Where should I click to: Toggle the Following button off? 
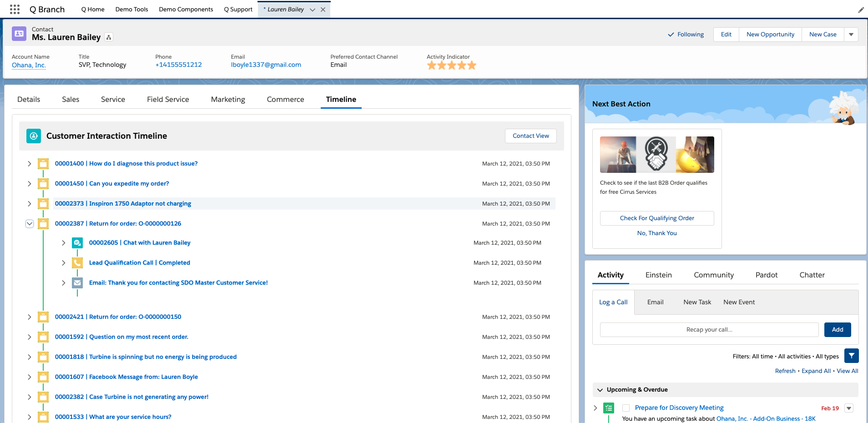coord(686,35)
